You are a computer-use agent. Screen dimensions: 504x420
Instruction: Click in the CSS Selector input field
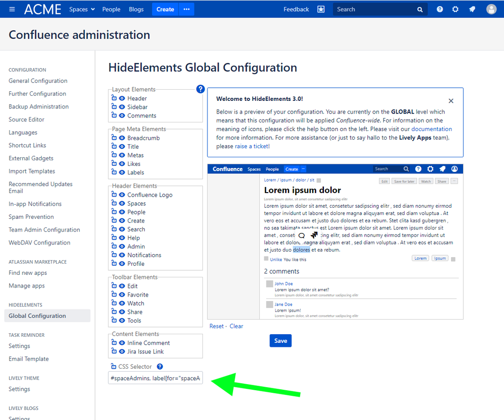point(155,378)
